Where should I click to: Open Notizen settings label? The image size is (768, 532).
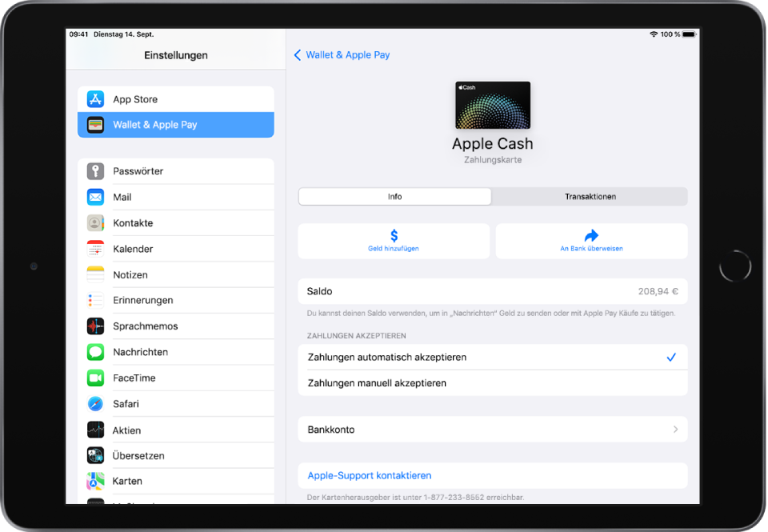[x=130, y=275]
